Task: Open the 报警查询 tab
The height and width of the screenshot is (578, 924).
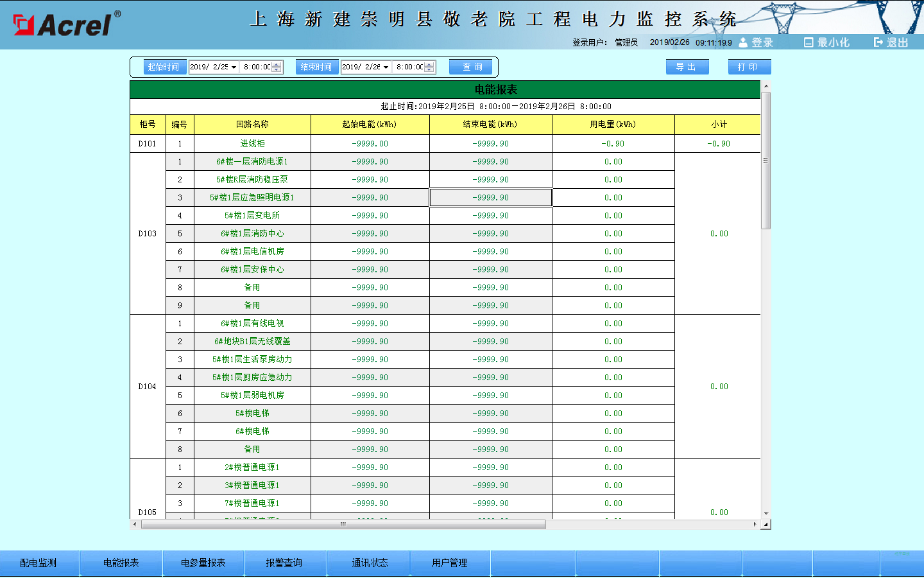Action: [x=284, y=563]
